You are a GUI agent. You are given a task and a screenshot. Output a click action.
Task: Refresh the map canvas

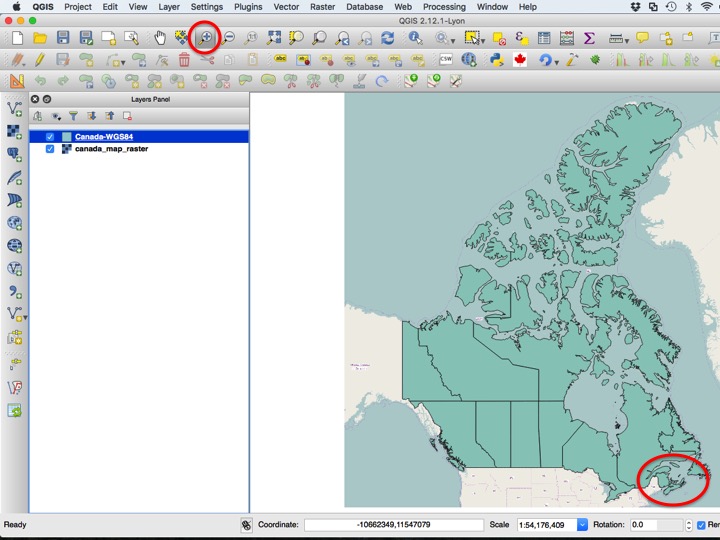pos(388,38)
